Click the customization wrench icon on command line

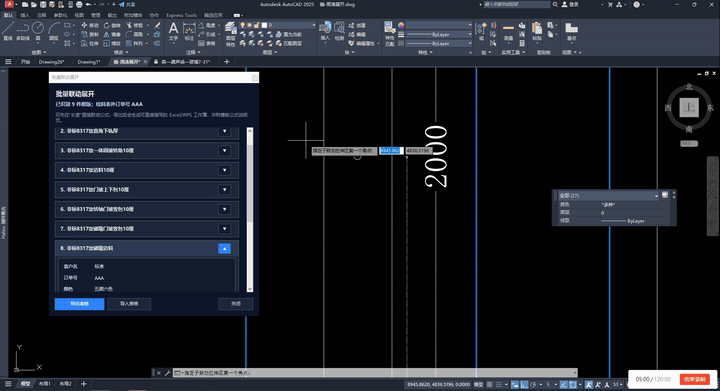[x=168, y=373]
